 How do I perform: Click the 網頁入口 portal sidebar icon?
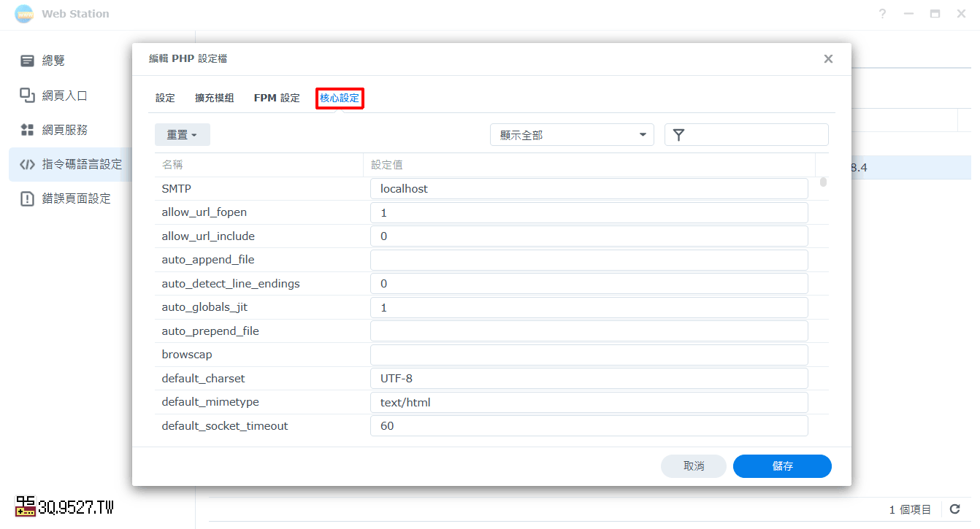coord(27,95)
